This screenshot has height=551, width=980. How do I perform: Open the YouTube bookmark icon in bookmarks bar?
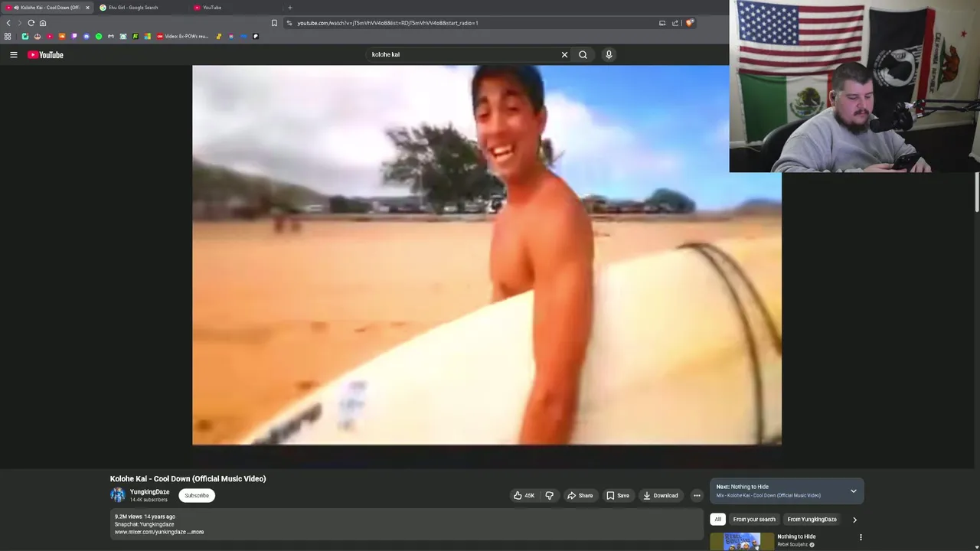(50, 36)
